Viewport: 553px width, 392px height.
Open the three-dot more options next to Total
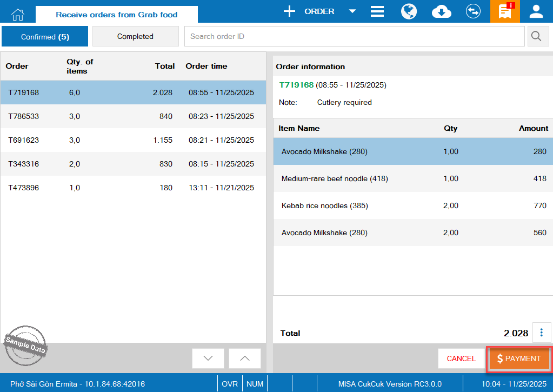[x=542, y=333]
